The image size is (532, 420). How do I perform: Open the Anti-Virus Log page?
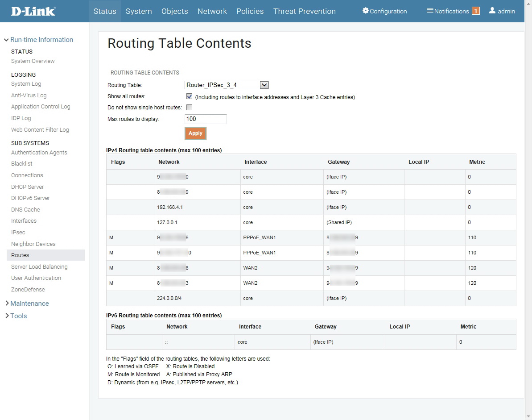[29, 96]
